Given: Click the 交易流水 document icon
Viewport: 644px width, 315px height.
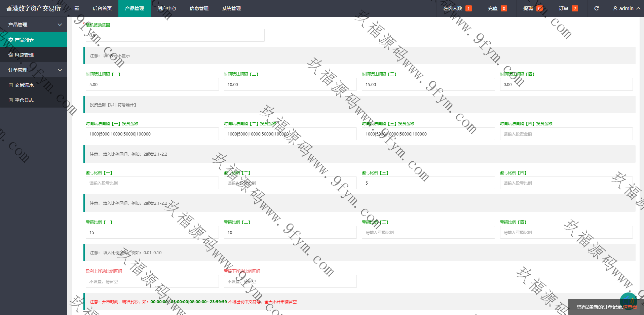Looking at the screenshot, I should click(x=11, y=85).
